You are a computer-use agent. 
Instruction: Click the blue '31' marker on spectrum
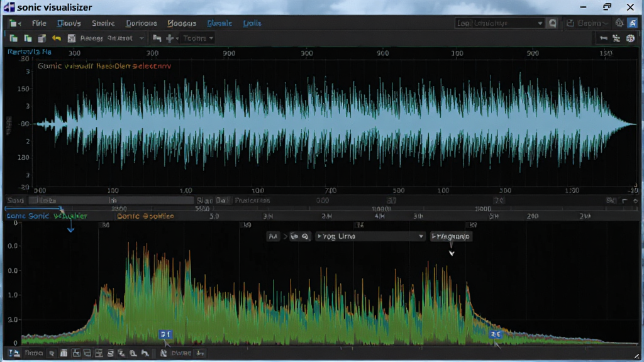(165, 334)
